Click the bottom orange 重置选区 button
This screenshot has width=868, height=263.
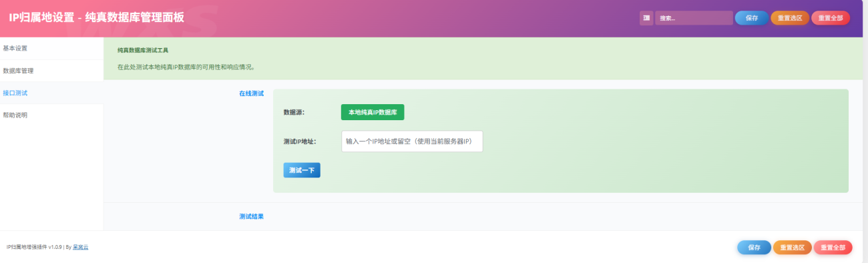tap(793, 248)
